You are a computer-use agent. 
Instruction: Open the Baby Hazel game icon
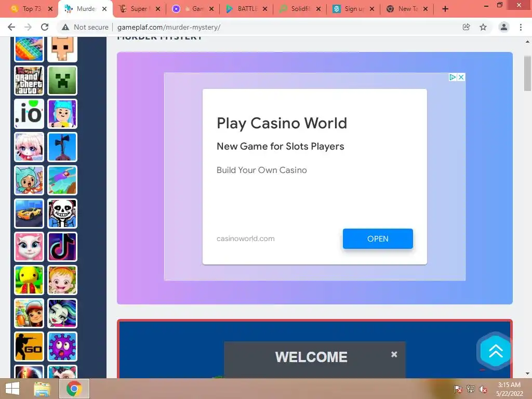tap(62, 280)
